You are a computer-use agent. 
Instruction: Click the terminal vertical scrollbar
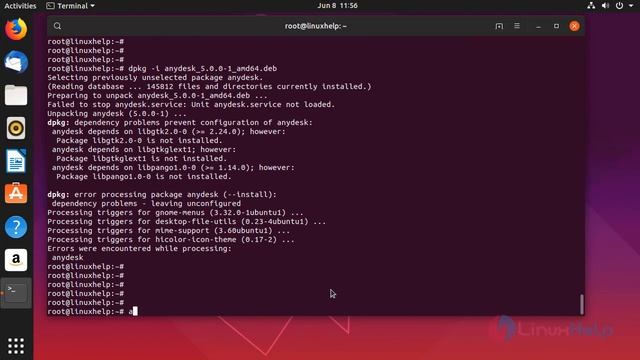[582, 304]
